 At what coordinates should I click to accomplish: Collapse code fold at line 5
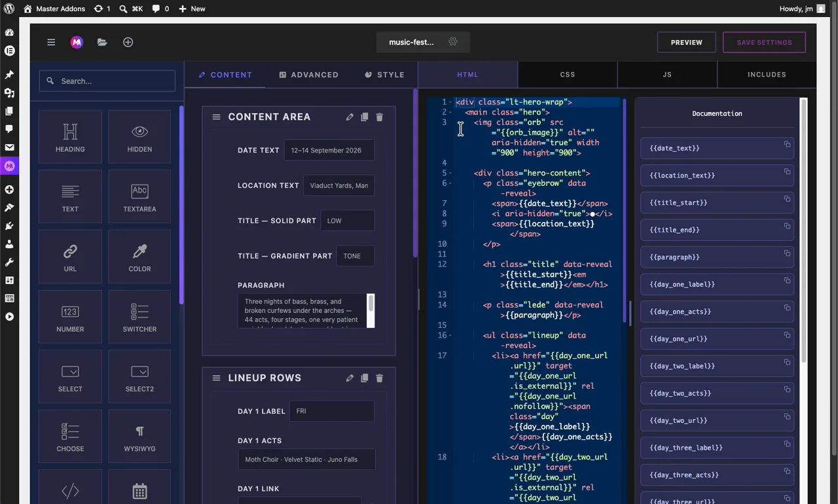(450, 173)
